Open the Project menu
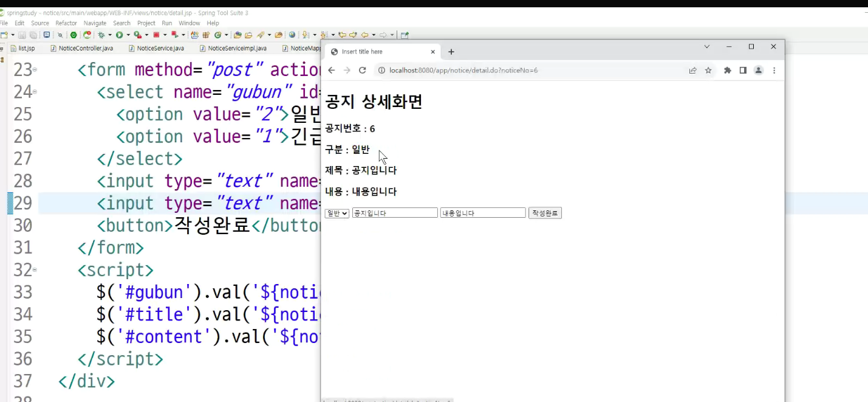 tap(146, 23)
